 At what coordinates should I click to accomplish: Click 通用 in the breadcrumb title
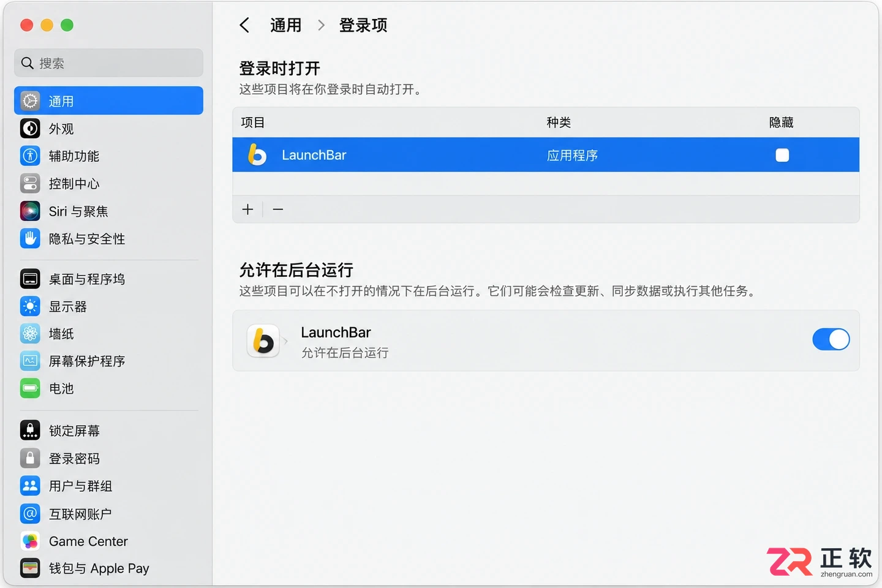coord(286,25)
